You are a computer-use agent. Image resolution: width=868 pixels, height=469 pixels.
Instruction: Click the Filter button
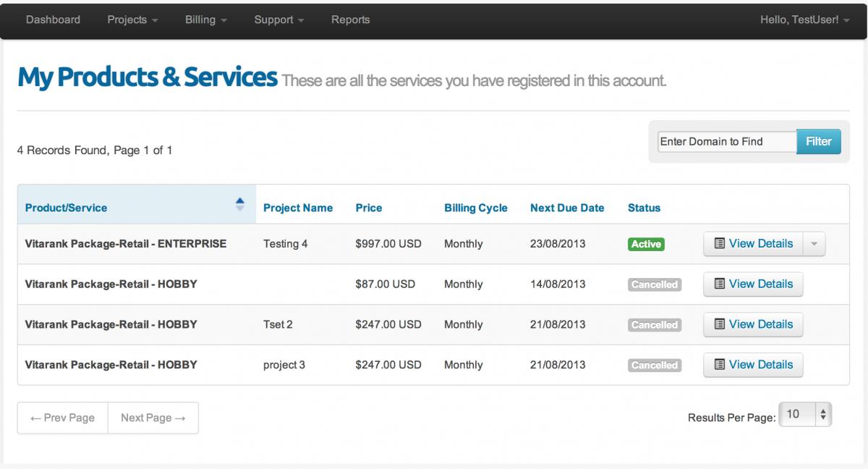point(819,141)
